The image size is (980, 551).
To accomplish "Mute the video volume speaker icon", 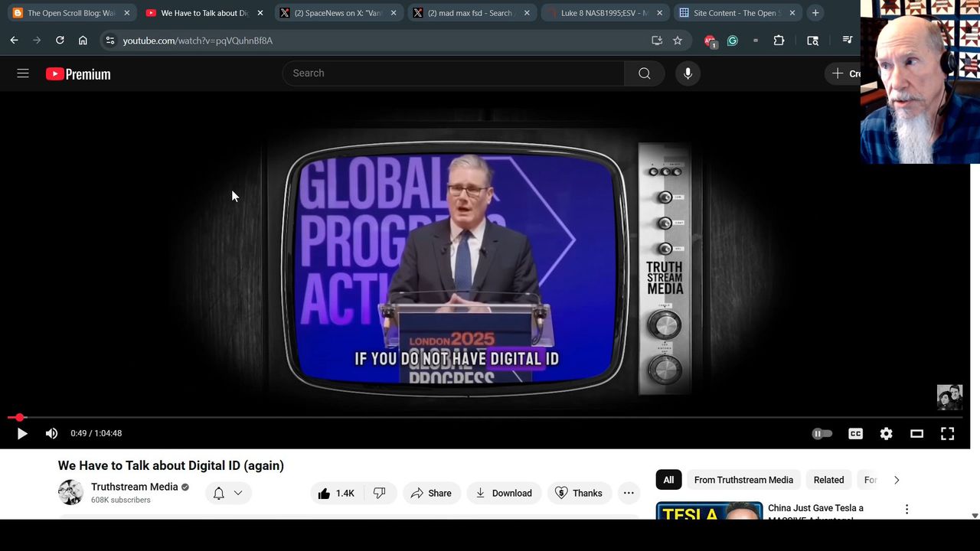I will [51, 433].
